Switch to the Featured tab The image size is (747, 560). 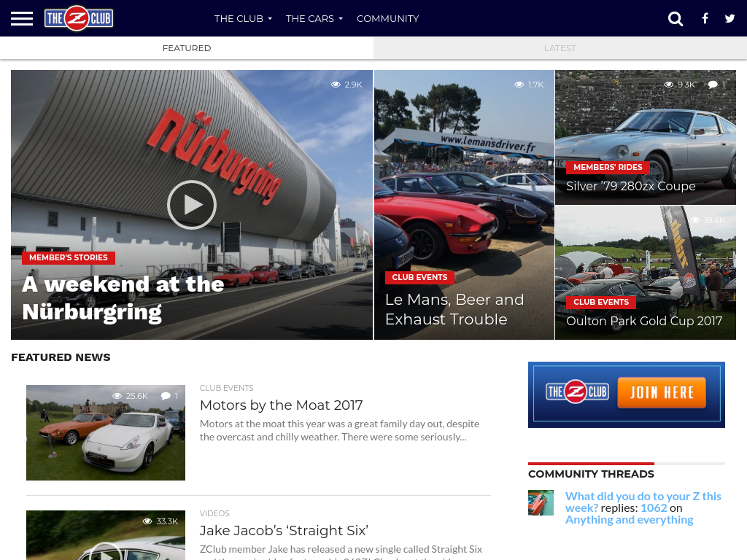(x=187, y=48)
